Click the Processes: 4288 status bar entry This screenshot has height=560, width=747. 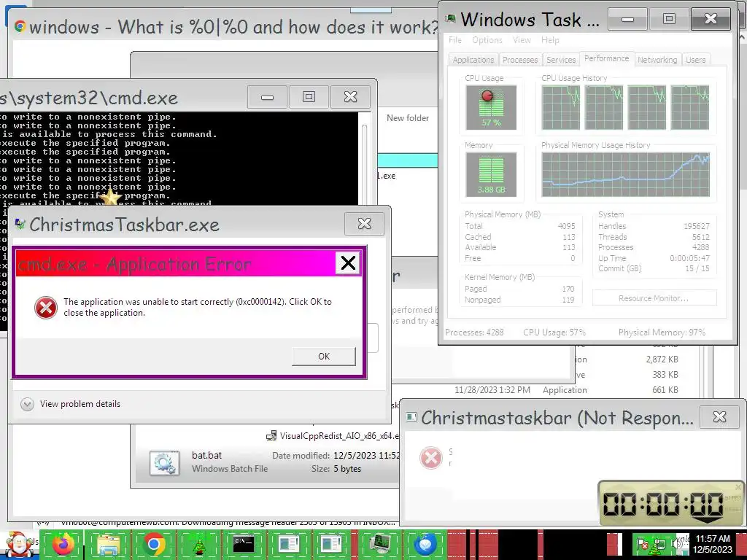click(x=474, y=332)
